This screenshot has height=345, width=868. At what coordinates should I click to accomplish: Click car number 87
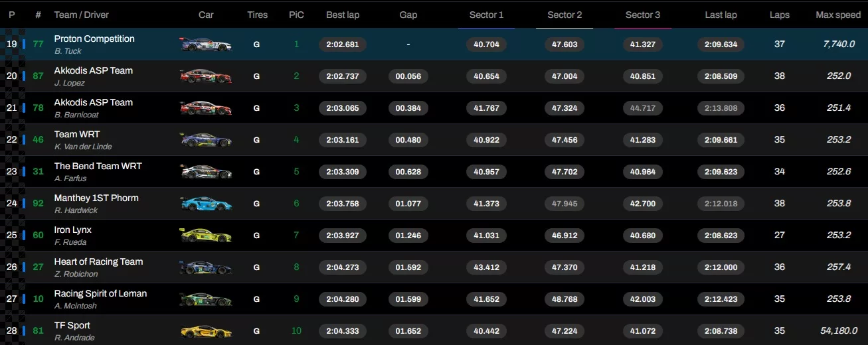click(39, 76)
